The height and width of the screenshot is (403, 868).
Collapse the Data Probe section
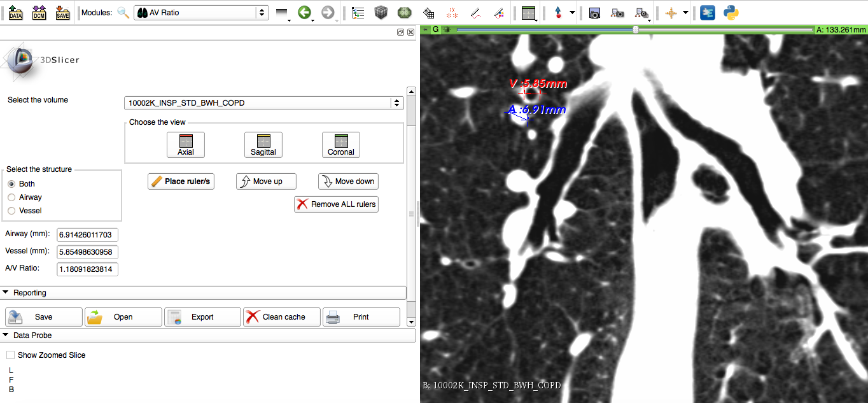pos(6,336)
